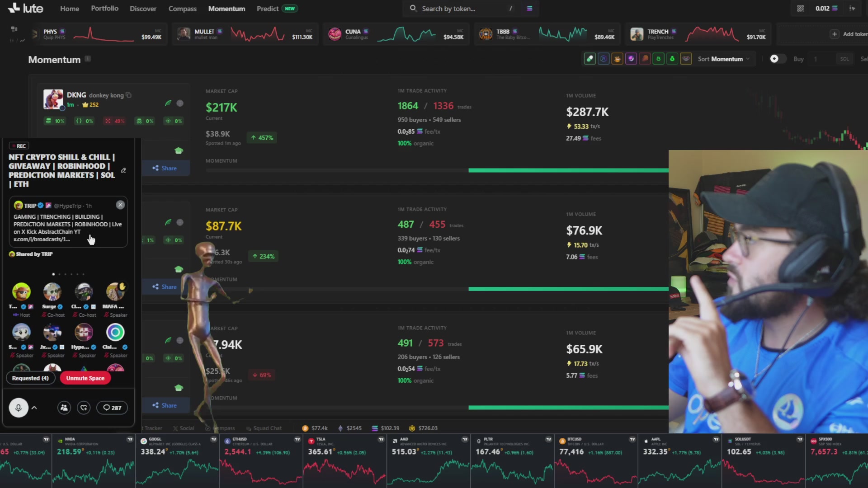The width and height of the screenshot is (868, 488).
Task: Select the yellow koala filter icon
Action: tap(686, 59)
